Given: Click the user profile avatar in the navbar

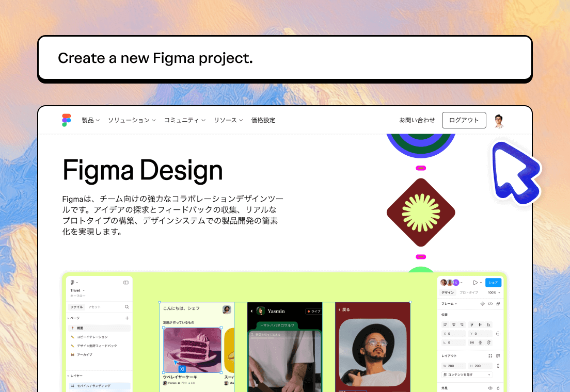Looking at the screenshot, I should click(x=499, y=121).
